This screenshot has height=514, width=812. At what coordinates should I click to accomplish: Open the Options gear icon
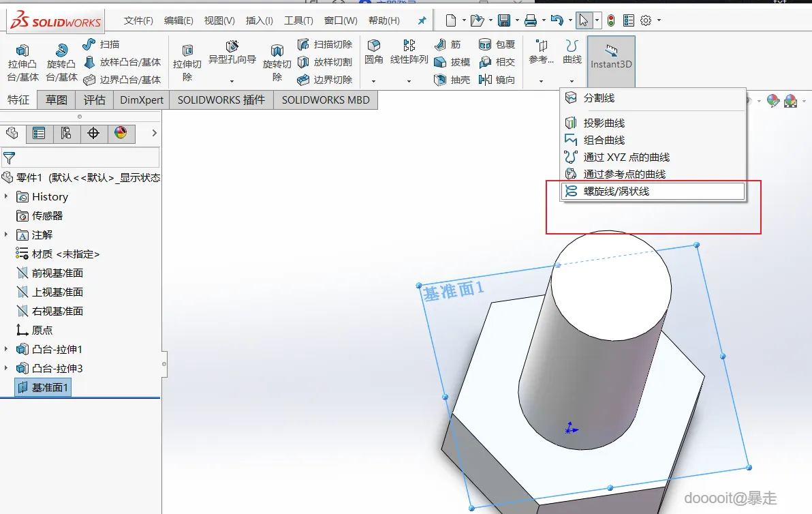pyautogui.click(x=645, y=20)
